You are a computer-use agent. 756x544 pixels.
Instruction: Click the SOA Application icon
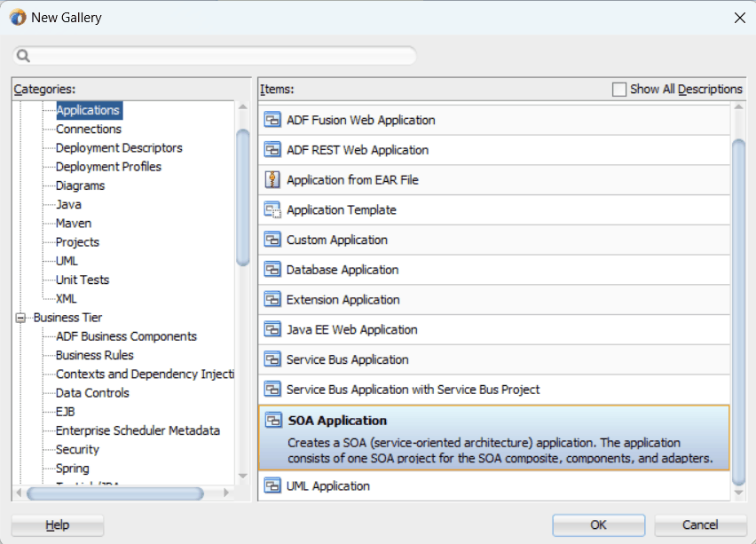pyautogui.click(x=273, y=420)
